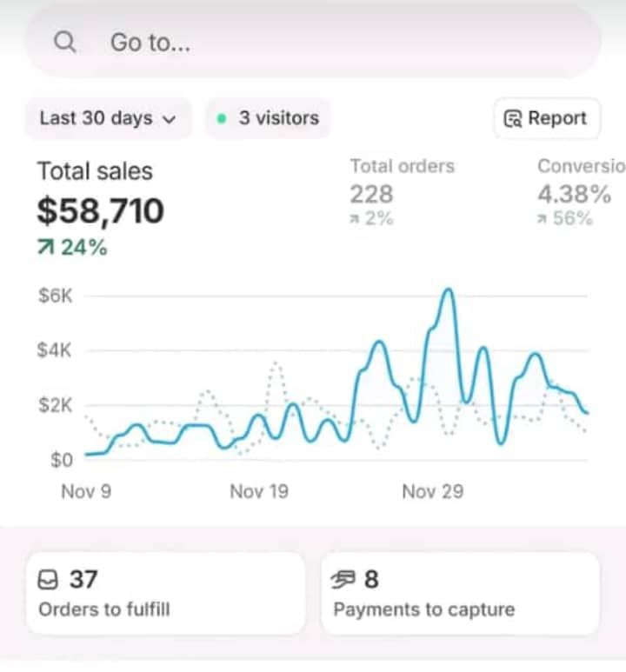Click the Total orders trend arrow
The width and height of the screenshot is (626, 672).
[x=355, y=219]
